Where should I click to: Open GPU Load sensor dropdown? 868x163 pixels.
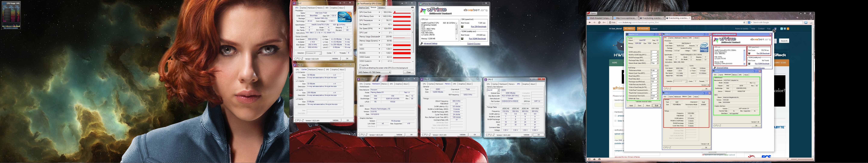pyautogui.click(x=379, y=33)
